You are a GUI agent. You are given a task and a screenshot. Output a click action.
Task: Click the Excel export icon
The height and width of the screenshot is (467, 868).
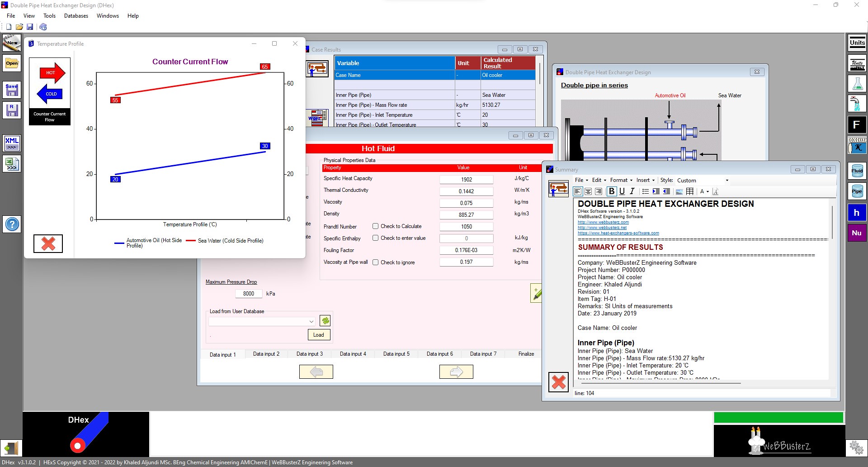click(12, 164)
